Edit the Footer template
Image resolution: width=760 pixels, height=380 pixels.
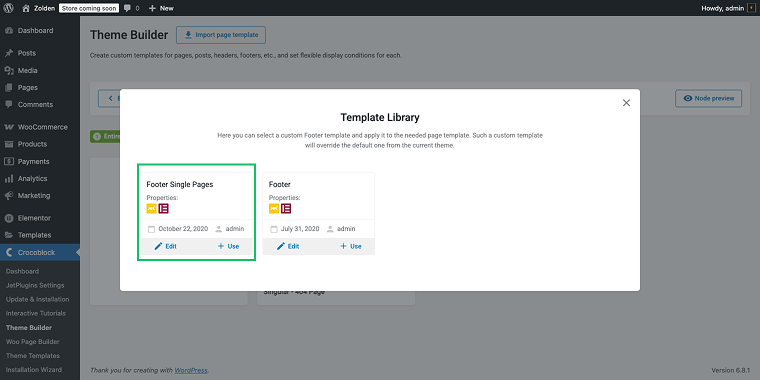point(288,246)
